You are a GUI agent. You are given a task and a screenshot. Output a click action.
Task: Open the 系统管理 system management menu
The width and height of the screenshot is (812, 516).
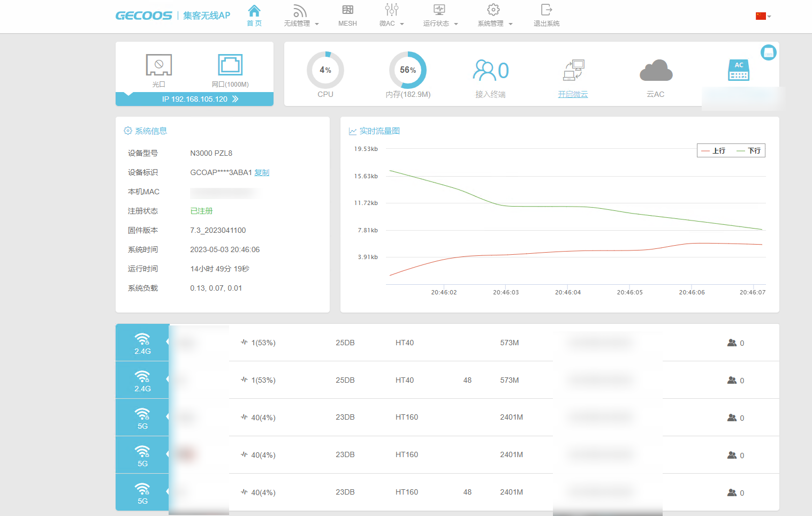tap(495, 16)
